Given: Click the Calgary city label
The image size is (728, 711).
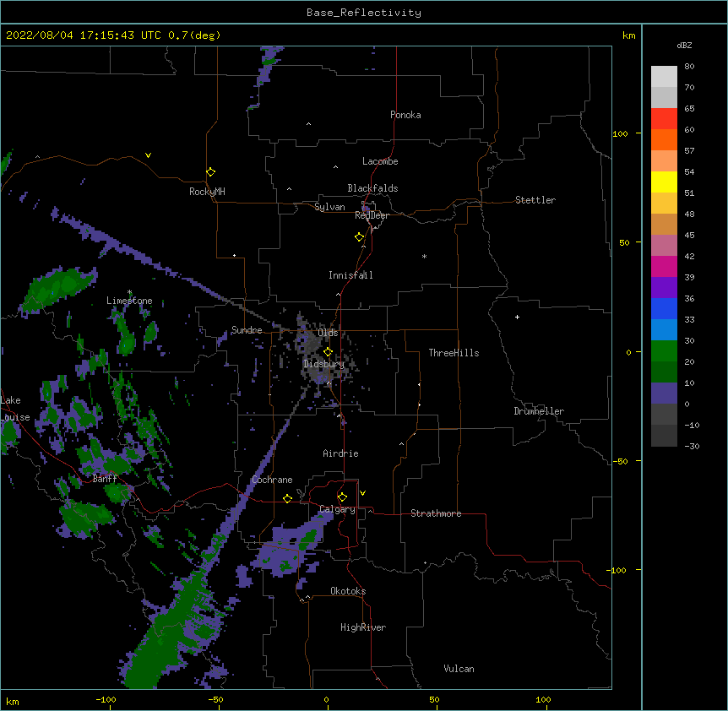Looking at the screenshot, I should [x=338, y=509].
